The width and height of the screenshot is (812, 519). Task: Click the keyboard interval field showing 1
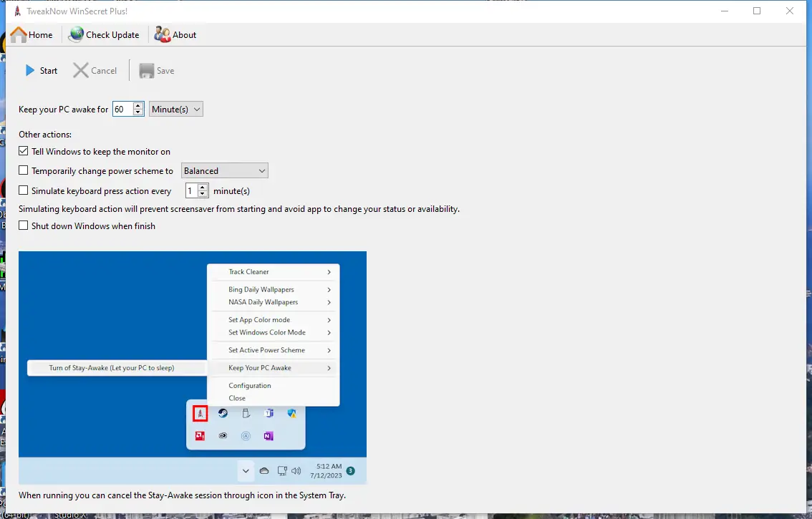coord(192,190)
